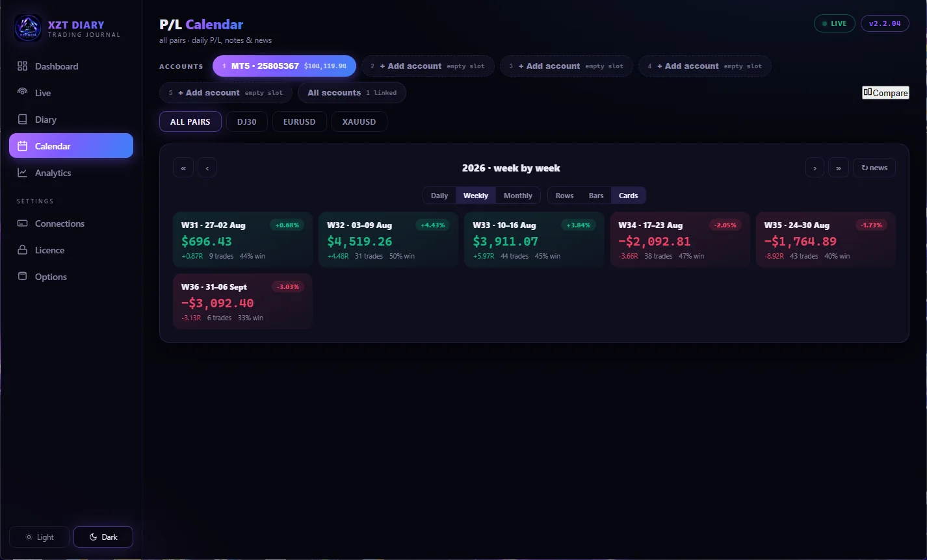Click the LIVE status badge
Screen dimensions: 927x560
(835, 23)
